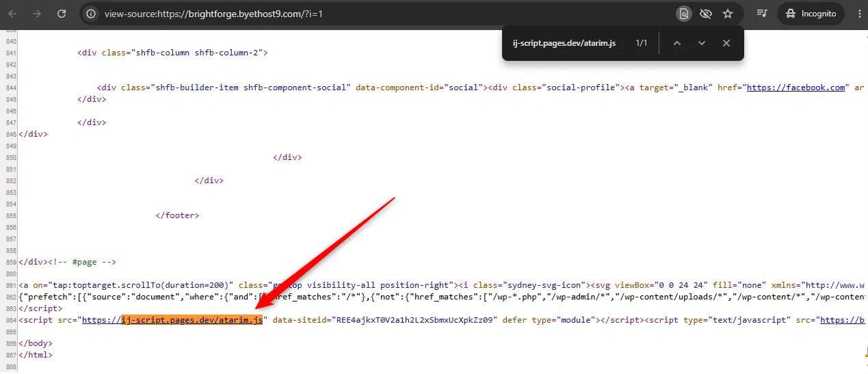Click line number 859

point(10,262)
